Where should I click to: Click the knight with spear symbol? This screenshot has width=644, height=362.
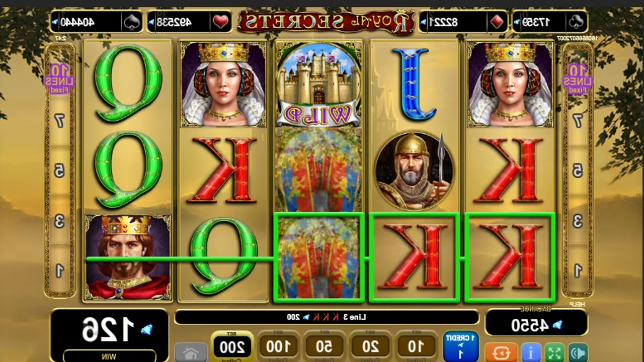[x=415, y=170]
